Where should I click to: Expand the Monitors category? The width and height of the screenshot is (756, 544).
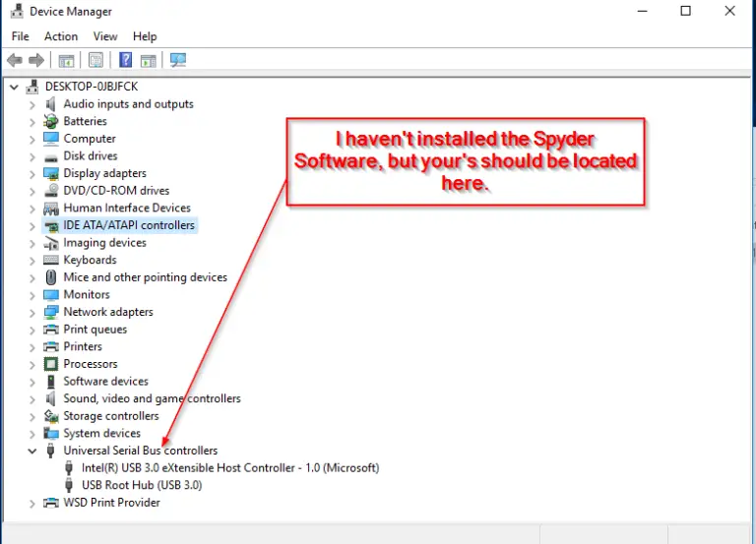pyautogui.click(x=31, y=295)
